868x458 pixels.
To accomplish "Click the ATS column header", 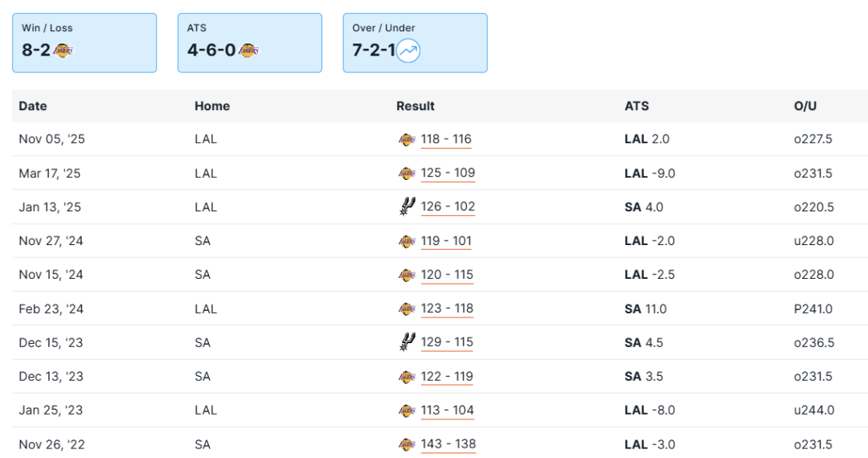I will point(637,106).
